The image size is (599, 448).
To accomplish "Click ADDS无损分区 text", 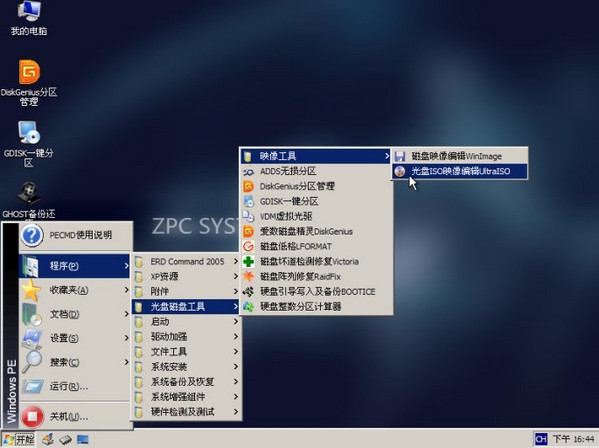I will pyautogui.click(x=288, y=171).
